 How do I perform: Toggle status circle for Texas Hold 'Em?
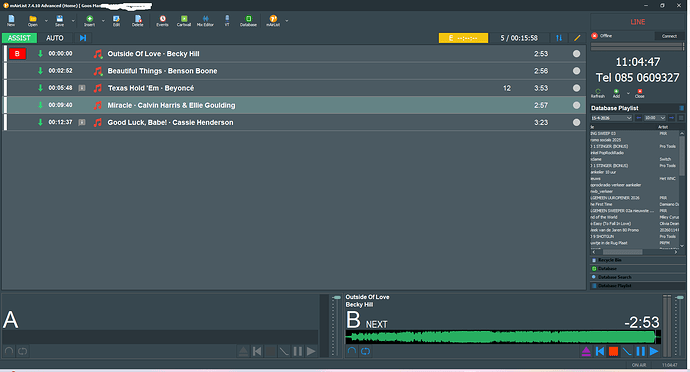576,88
